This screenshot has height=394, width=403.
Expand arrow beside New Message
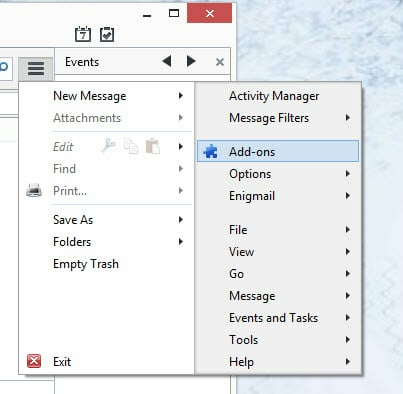pos(181,96)
